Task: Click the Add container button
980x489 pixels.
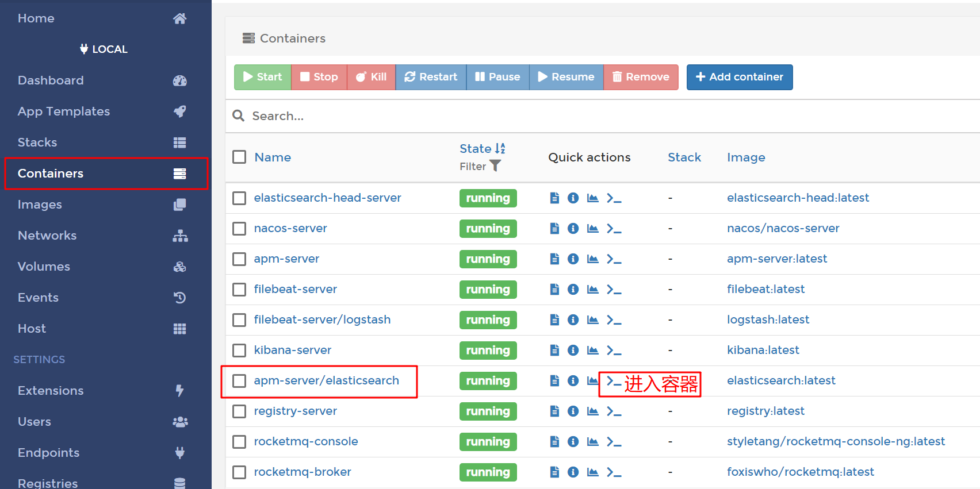Action: (740, 77)
